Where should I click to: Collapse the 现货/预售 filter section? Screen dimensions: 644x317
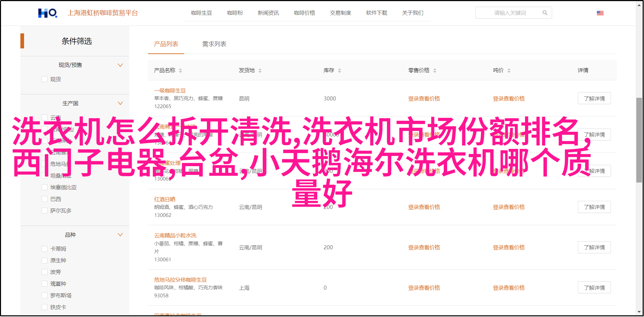point(120,65)
